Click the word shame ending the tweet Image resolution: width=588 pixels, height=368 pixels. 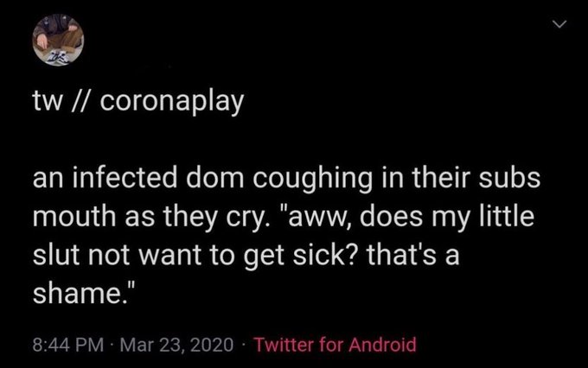coord(76,293)
